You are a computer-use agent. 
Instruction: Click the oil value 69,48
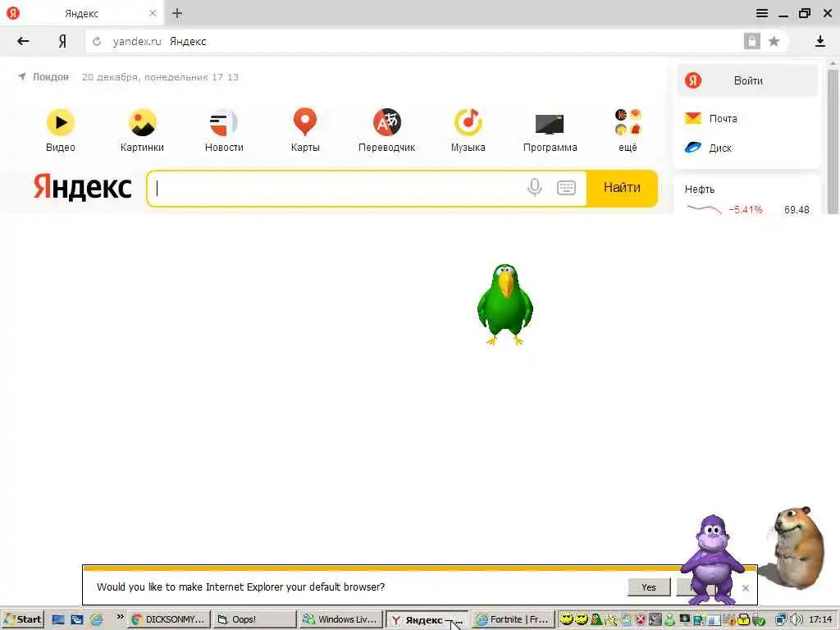797,209
